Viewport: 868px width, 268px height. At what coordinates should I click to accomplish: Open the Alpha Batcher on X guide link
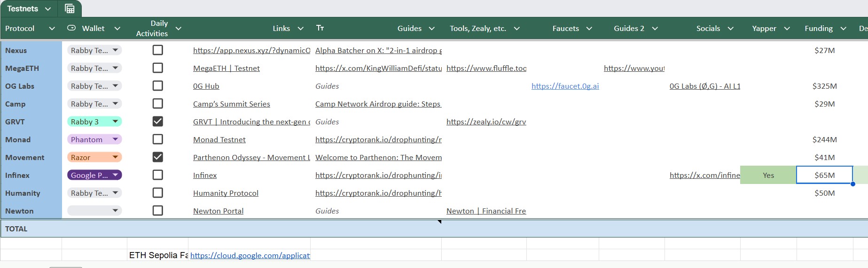pyautogui.click(x=378, y=50)
